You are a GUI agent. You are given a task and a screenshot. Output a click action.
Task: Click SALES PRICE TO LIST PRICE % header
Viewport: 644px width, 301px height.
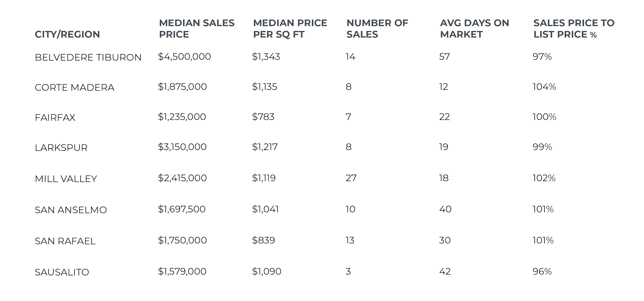coord(574,28)
